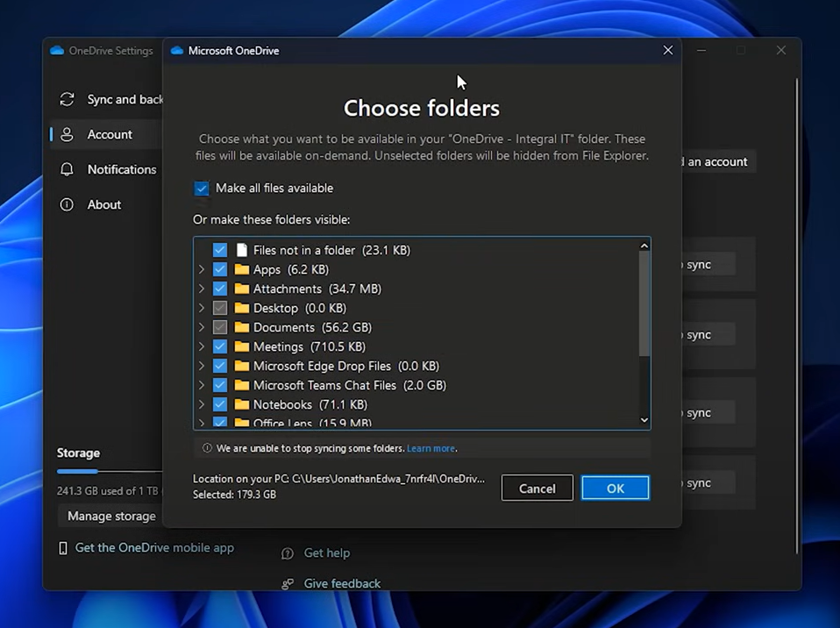This screenshot has height=628, width=840.
Task: Click the Microsoft Edge Drop Files folder icon
Action: pos(242,366)
